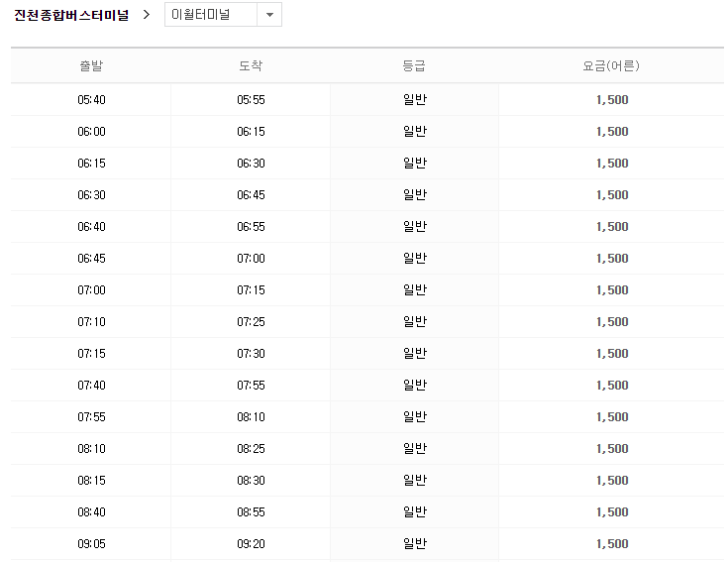
Task: Click the arrow icon after 진천종합버스터미널
Action: pos(147,15)
